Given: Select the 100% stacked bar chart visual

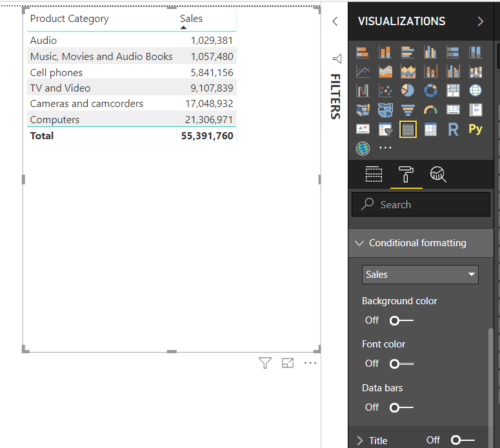Looking at the screenshot, I should point(453,52).
